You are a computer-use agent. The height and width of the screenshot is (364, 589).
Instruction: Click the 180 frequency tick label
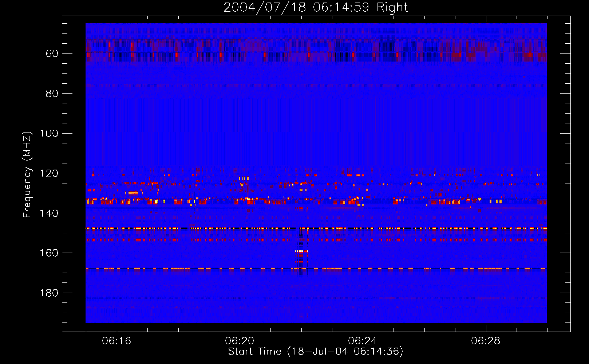point(49,293)
